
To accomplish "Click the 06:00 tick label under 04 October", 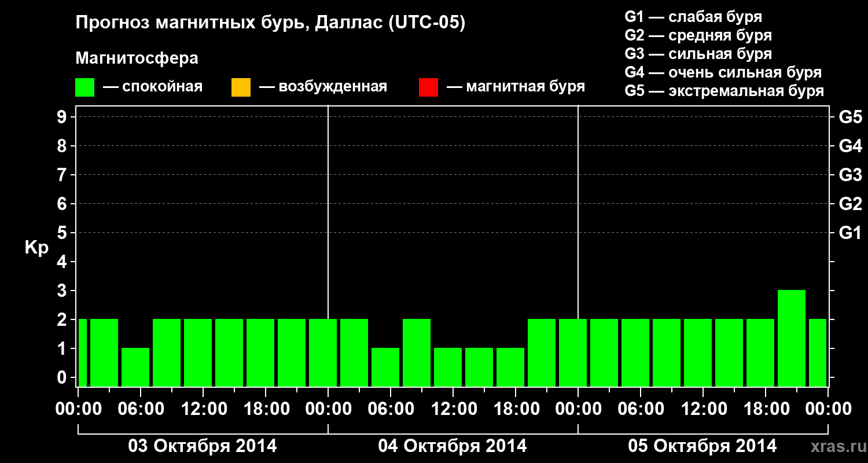I will click(x=390, y=409).
